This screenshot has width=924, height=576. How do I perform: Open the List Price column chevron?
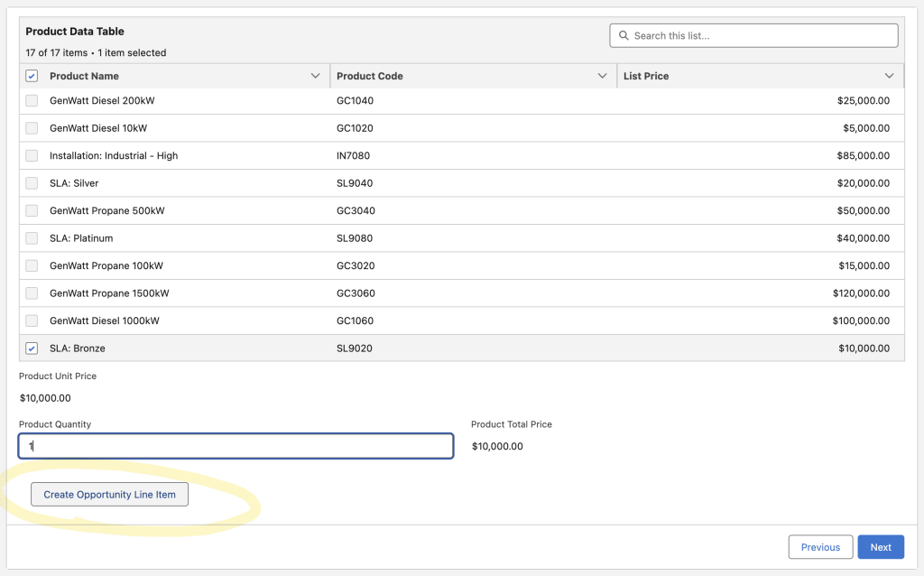[x=890, y=77]
